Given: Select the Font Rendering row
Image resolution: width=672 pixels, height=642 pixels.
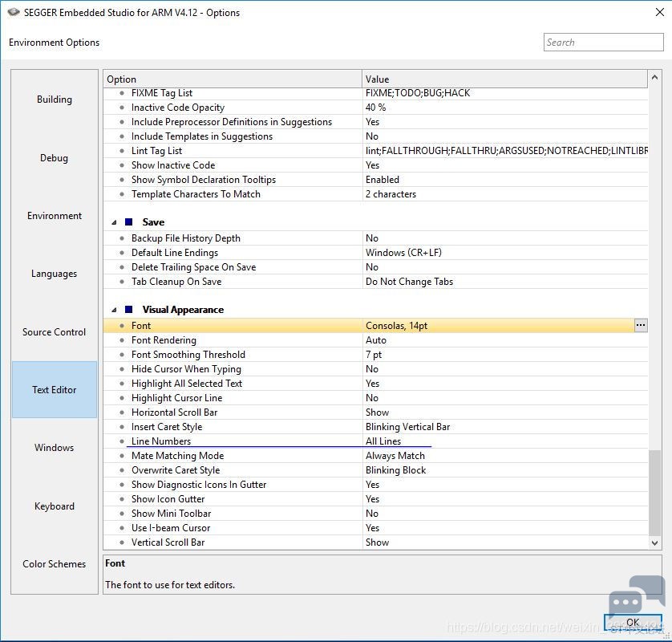Looking at the screenshot, I should pos(375,340).
